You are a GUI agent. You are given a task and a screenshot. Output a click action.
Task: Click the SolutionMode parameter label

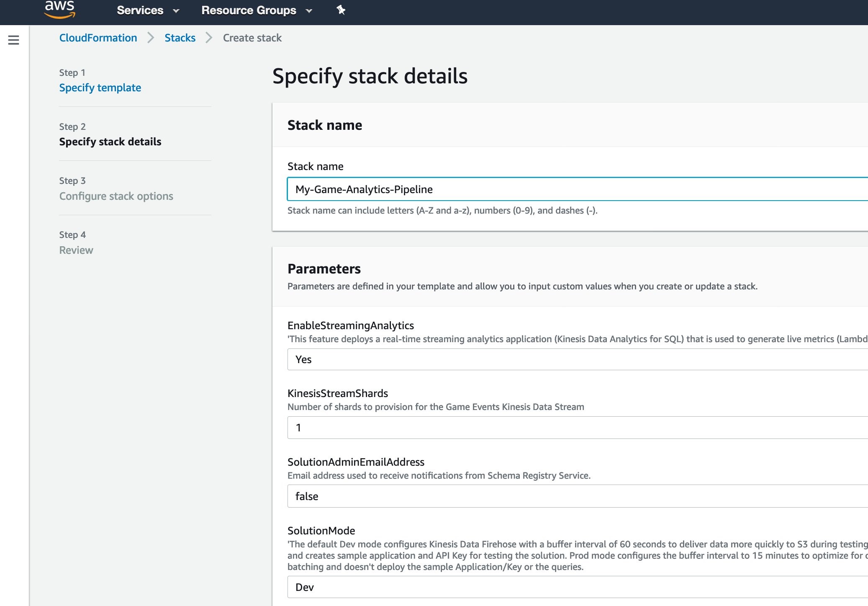321,531
